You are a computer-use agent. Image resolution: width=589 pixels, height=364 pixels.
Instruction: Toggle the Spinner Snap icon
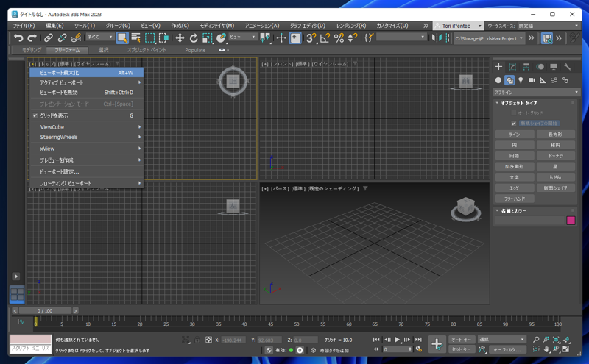tap(353, 38)
